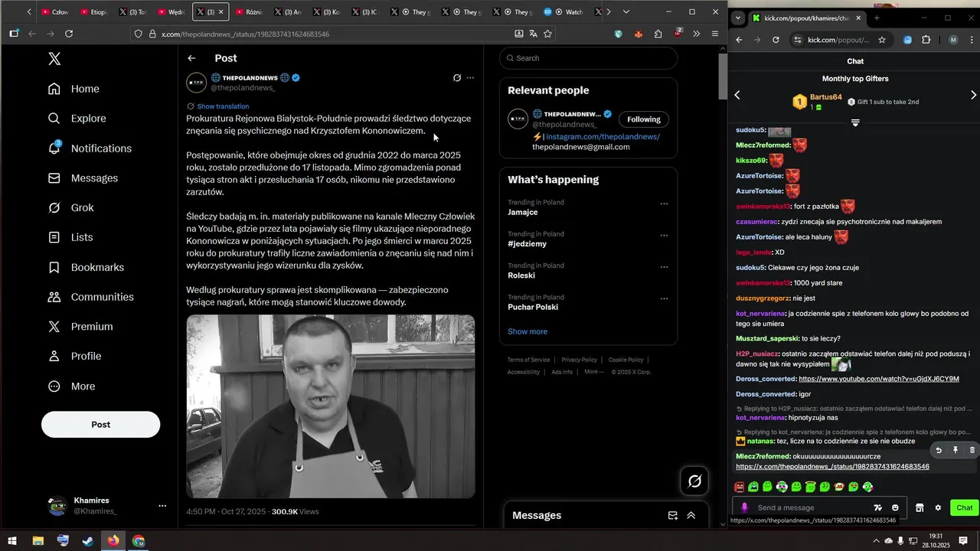980x551 pixels.
Task: Open instagram.com/thepolandnews/ link
Action: pos(603,137)
